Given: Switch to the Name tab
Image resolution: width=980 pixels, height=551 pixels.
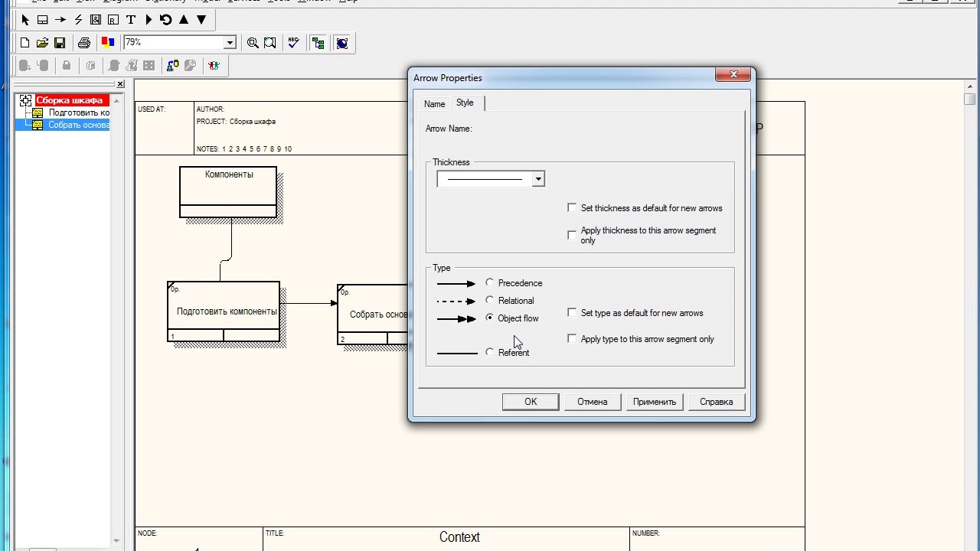Looking at the screenshot, I should pyautogui.click(x=434, y=104).
